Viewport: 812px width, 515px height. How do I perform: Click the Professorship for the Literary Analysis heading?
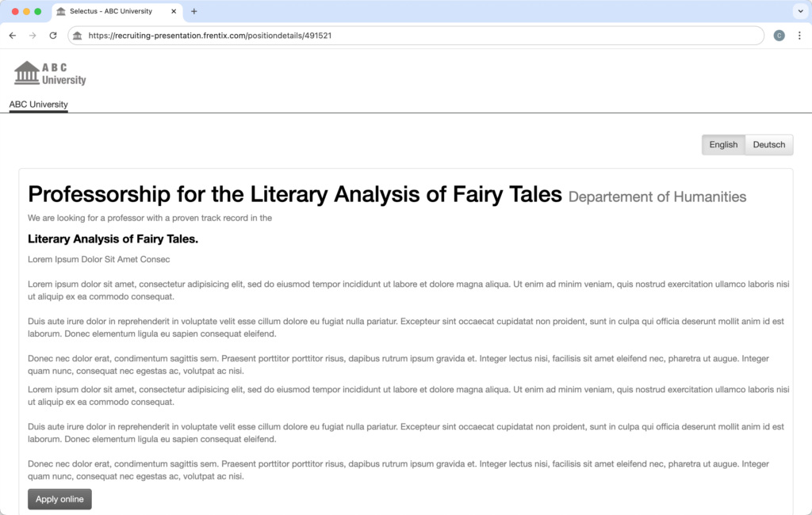tap(295, 195)
